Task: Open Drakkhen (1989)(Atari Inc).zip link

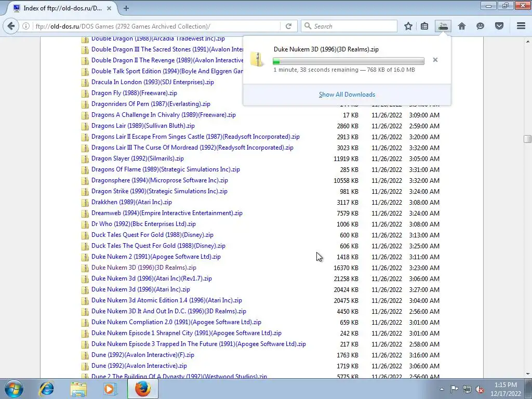Action: (131, 202)
